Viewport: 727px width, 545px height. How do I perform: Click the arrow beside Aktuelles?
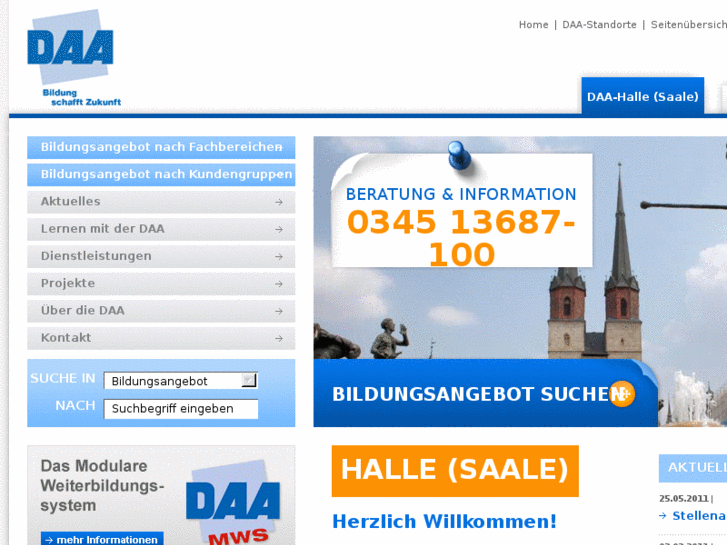[279, 202]
